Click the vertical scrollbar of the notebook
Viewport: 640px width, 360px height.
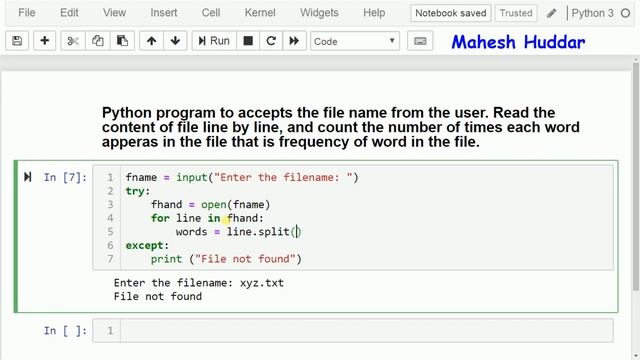coord(636,177)
